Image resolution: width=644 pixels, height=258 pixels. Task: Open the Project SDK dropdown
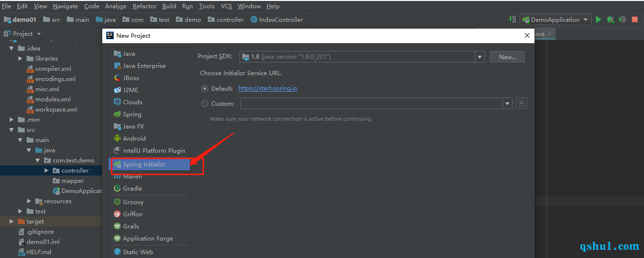pyautogui.click(x=480, y=57)
